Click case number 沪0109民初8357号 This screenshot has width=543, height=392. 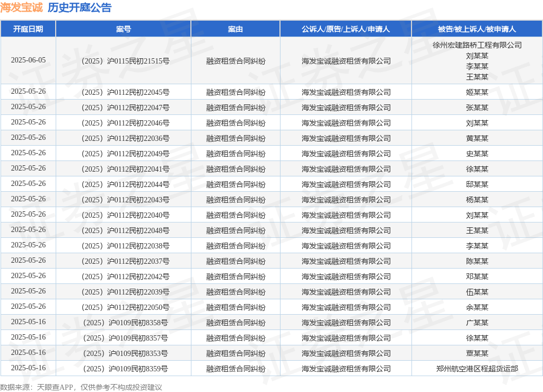[x=125, y=338]
